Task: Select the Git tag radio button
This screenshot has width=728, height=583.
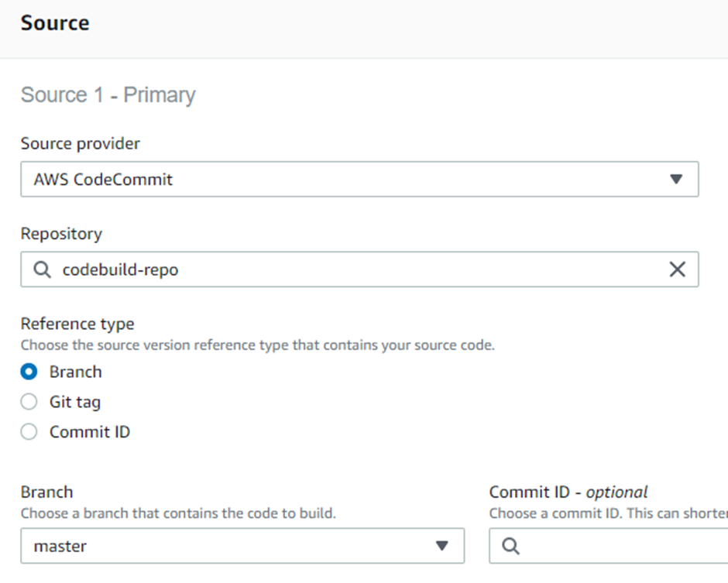Action: pos(29,402)
